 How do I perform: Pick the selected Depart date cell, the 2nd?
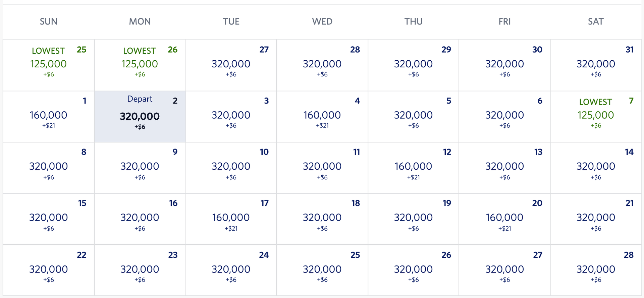click(140, 116)
